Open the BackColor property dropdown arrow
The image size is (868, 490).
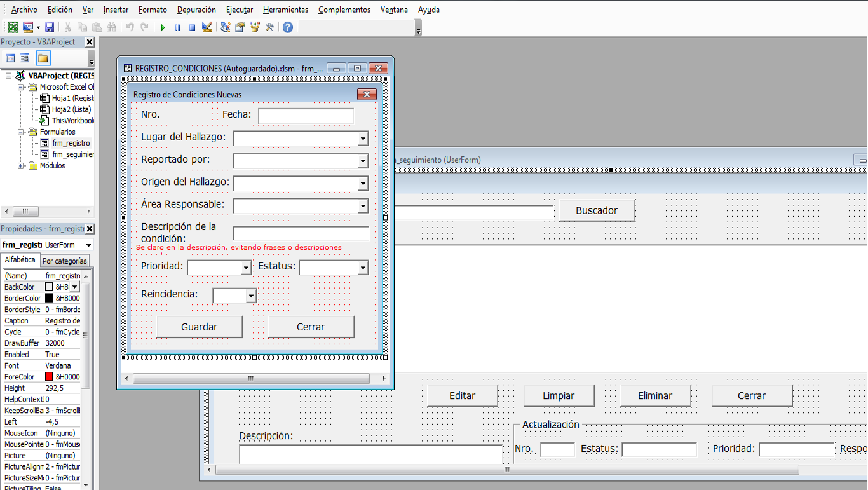coord(75,287)
